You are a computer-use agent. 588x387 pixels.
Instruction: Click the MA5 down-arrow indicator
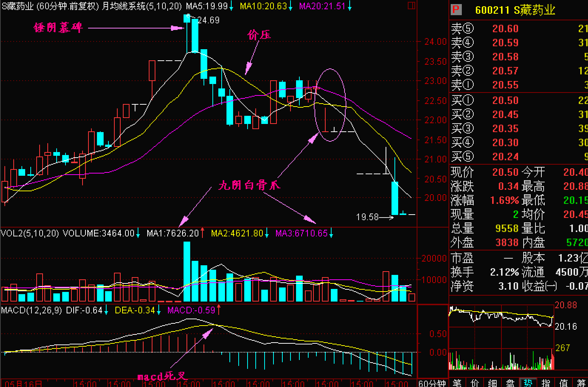pos(231,6)
